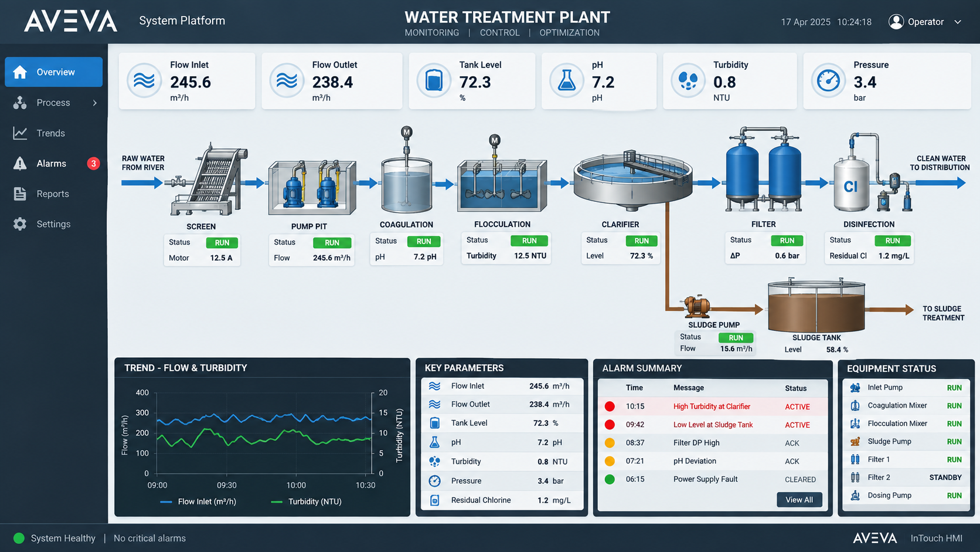Screen dimensions: 980x552
Task: Select the blue Filter vessels graphic
Action: [x=764, y=170]
